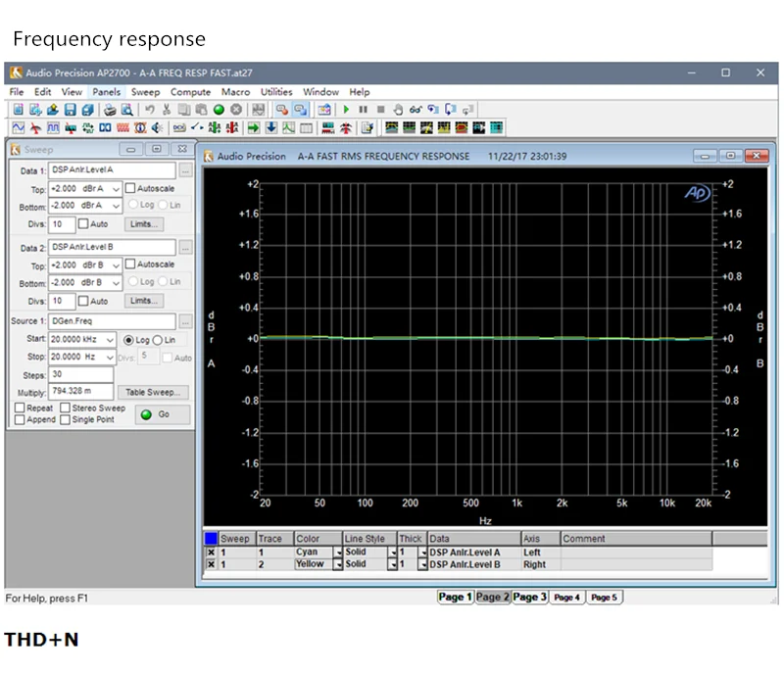
Task: Click the print icon in the toolbar
Action: click(x=111, y=110)
